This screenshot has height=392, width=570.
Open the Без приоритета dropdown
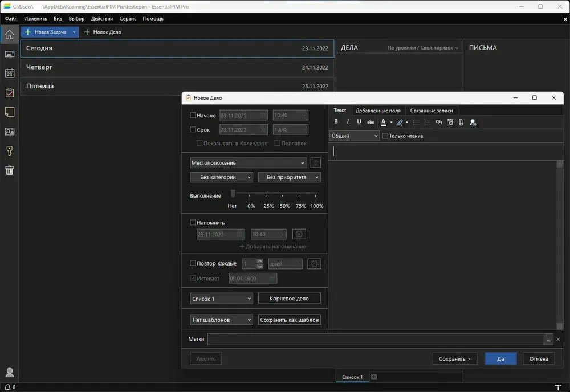coord(289,177)
